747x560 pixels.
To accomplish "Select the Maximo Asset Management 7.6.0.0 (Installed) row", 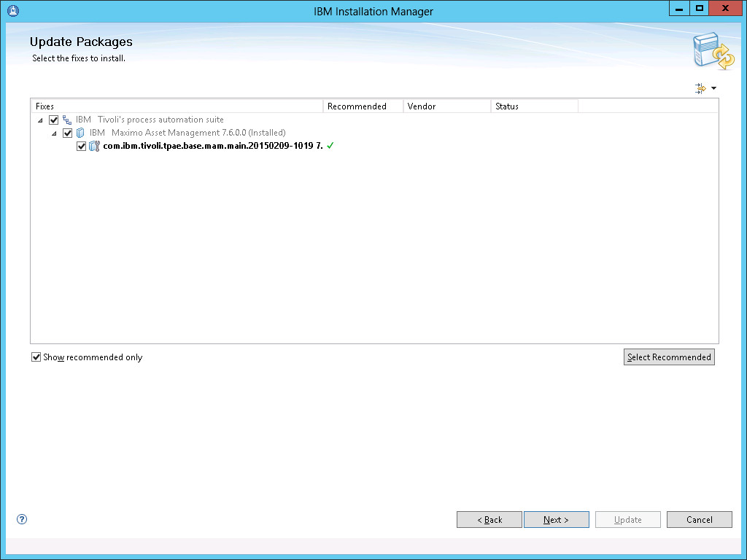I will pos(187,133).
